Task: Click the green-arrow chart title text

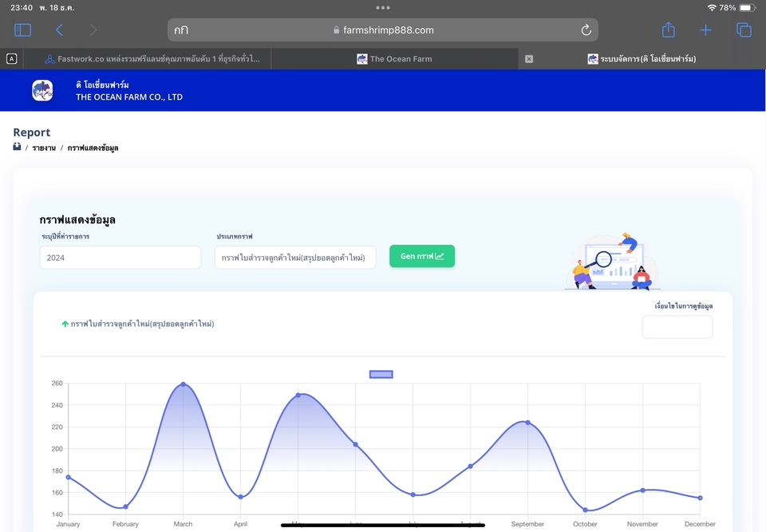Action: [x=142, y=323]
